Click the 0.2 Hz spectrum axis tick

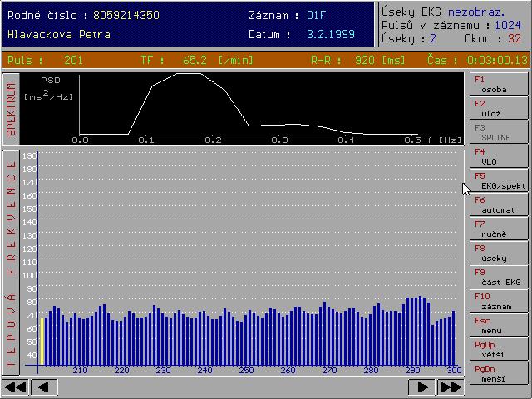[x=214, y=140]
